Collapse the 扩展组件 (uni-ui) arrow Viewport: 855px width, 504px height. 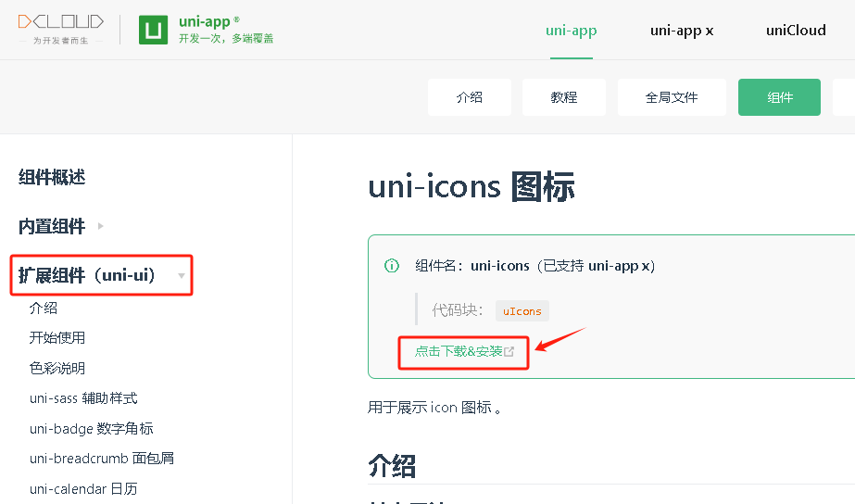tap(181, 275)
